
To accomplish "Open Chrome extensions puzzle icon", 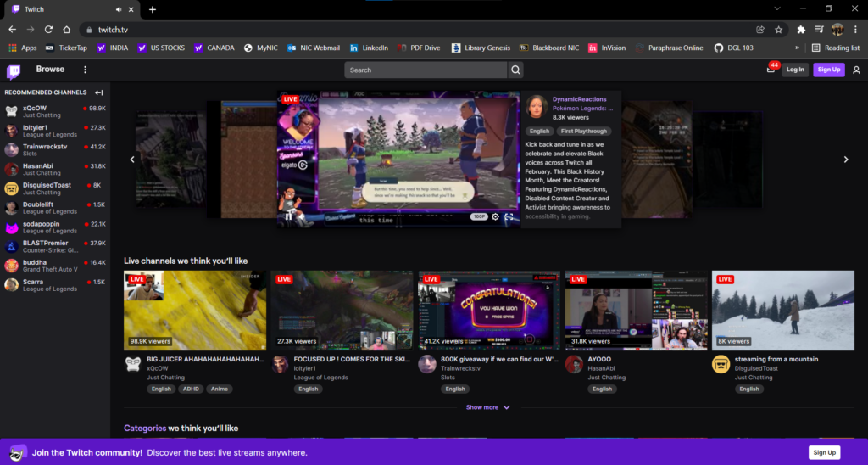I will (801, 30).
